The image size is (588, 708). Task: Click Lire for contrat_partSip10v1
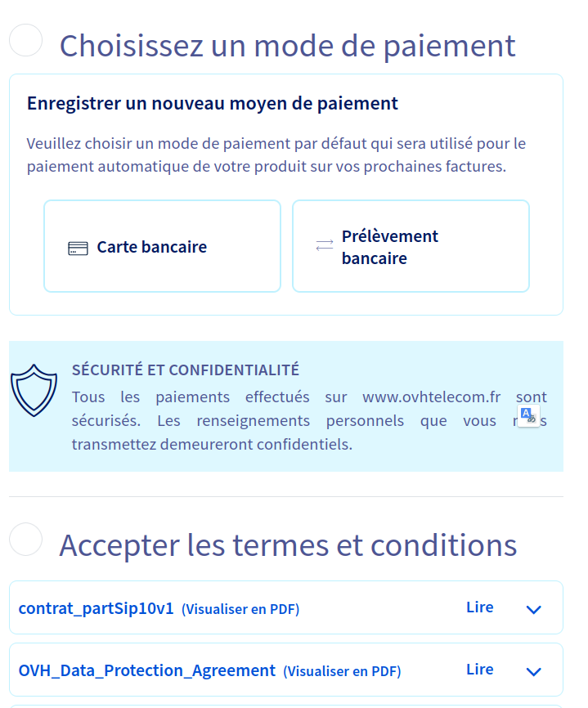(x=480, y=607)
